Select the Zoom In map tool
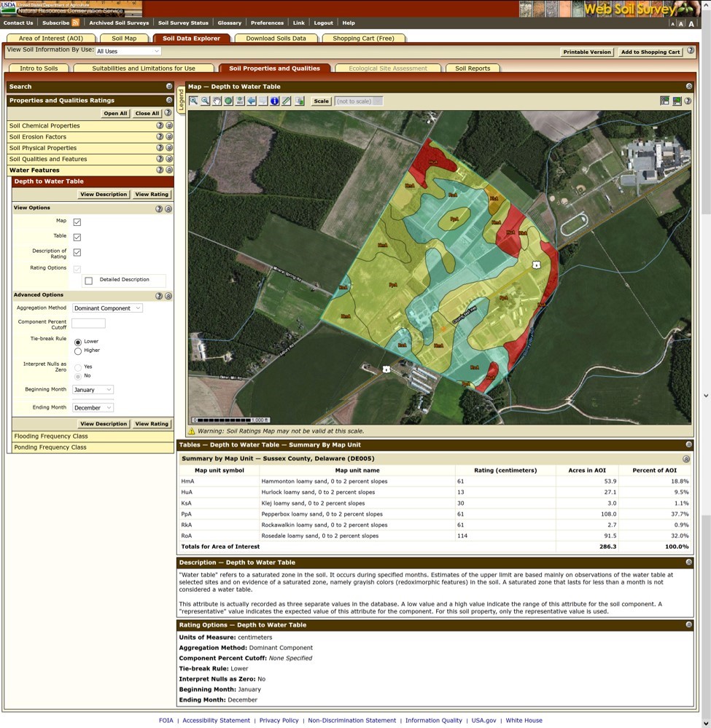This screenshot has height=728, width=711. (194, 101)
